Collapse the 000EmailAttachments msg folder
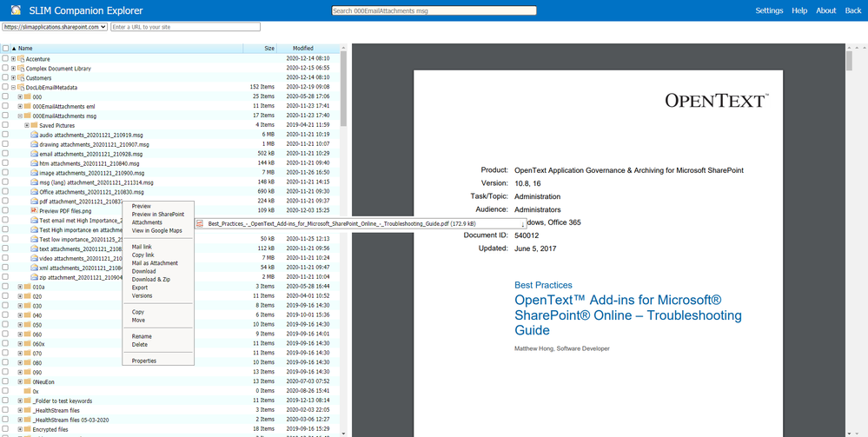This screenshot has width=868, height=437. (20, 116)
